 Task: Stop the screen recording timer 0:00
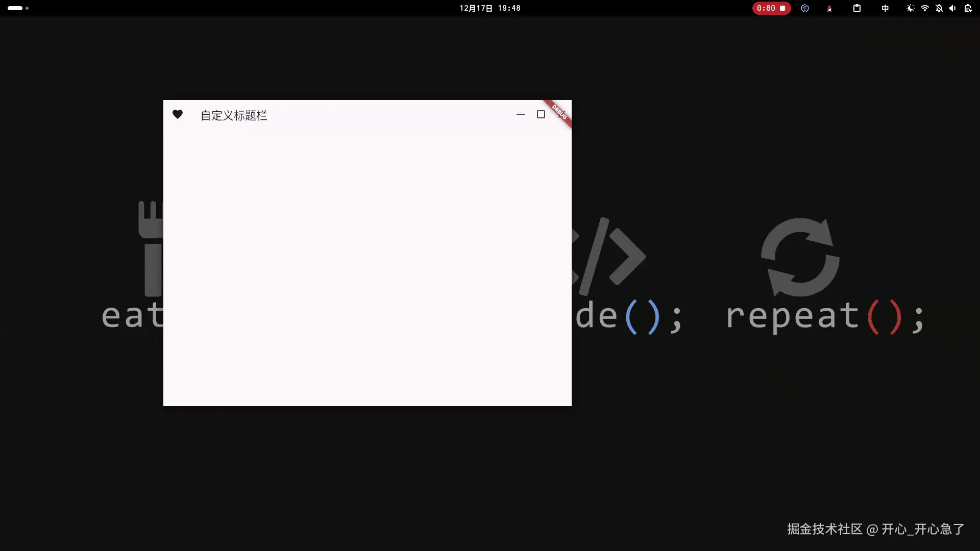(771, 8)
